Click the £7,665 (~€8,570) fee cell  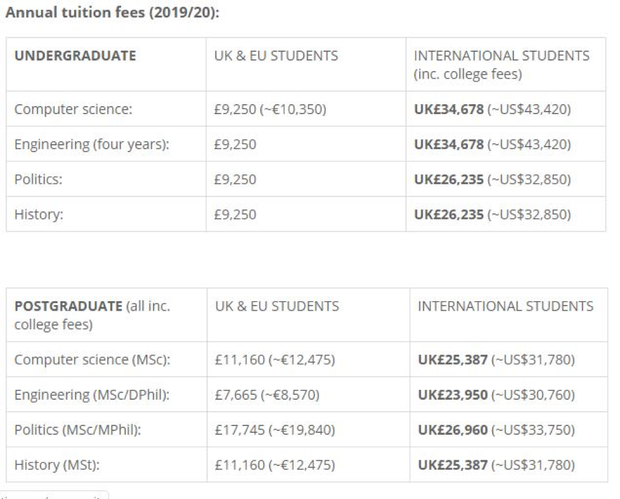tap(267, 395)
